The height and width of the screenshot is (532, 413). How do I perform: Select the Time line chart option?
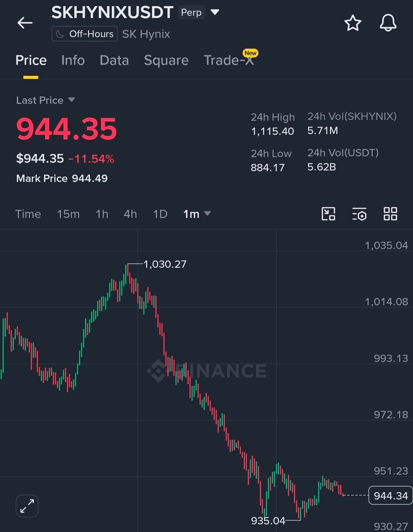pos(28,214)
